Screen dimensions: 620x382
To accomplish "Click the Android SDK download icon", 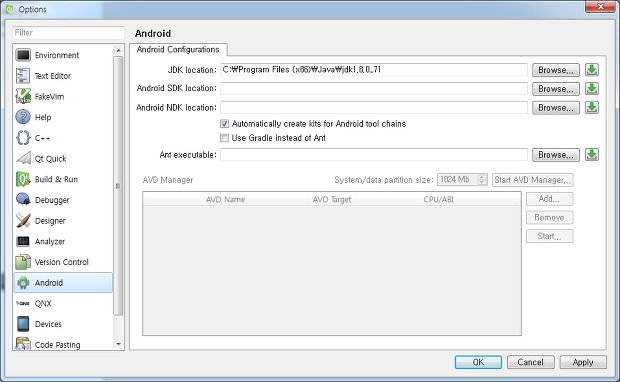I will click(x=592, y=88).
